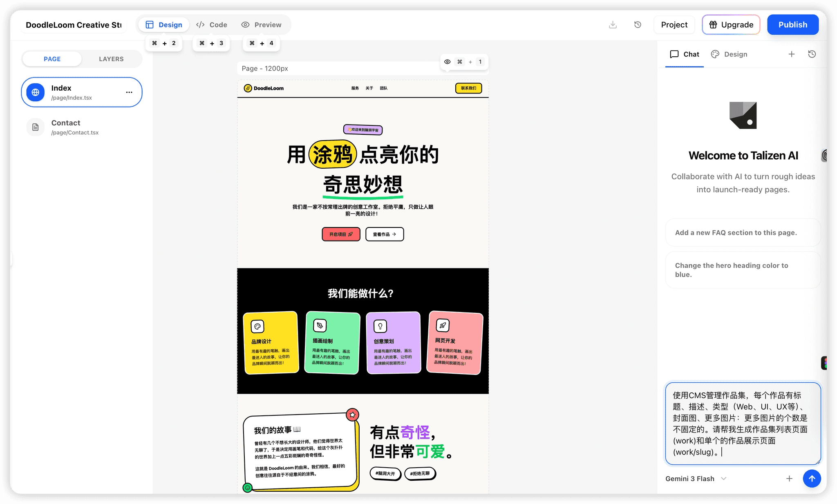Switch sidebar to LAYERS view
Viewport: 837px width, 504px height.
111,59
